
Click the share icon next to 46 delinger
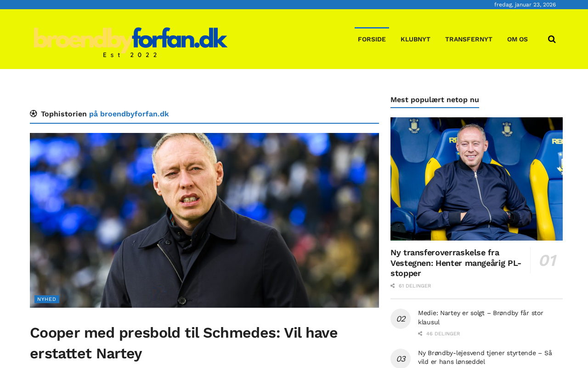pos(420,334)
